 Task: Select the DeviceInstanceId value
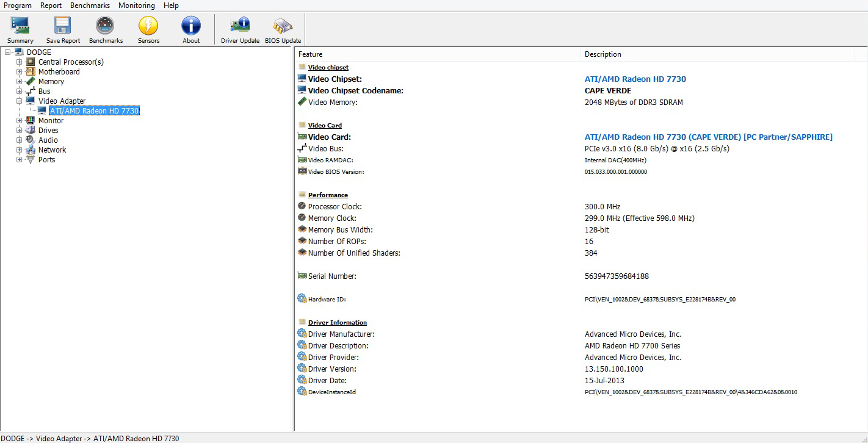pyautogui.click(x=691, y=392)
